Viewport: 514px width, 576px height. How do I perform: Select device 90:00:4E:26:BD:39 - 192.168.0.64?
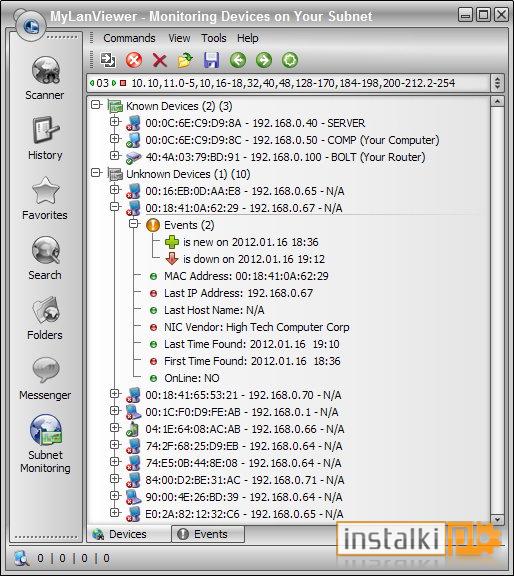point(244,497)
